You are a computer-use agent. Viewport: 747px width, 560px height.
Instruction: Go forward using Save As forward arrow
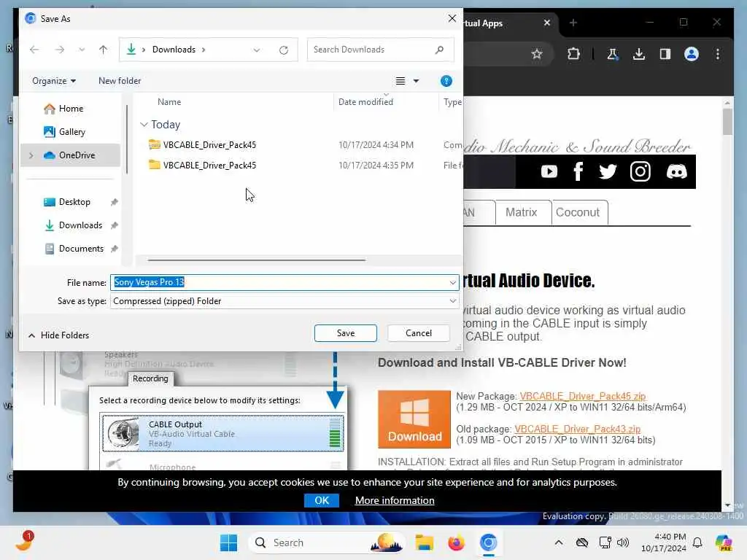60,50
